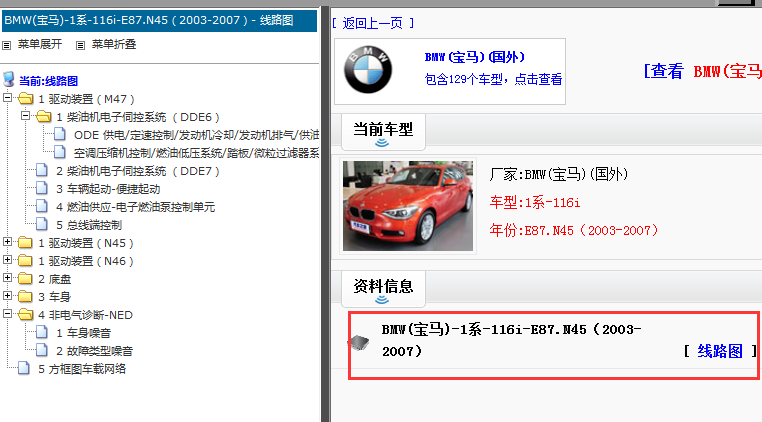
Task: Click the 菜单折叠 collapse-menu icon
Action: point(80,45)
